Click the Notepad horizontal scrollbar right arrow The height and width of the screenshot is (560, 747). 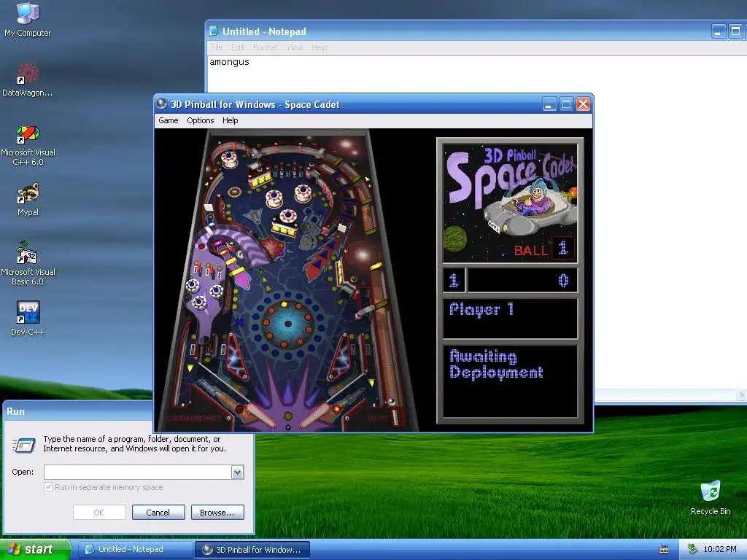(741, 394)
